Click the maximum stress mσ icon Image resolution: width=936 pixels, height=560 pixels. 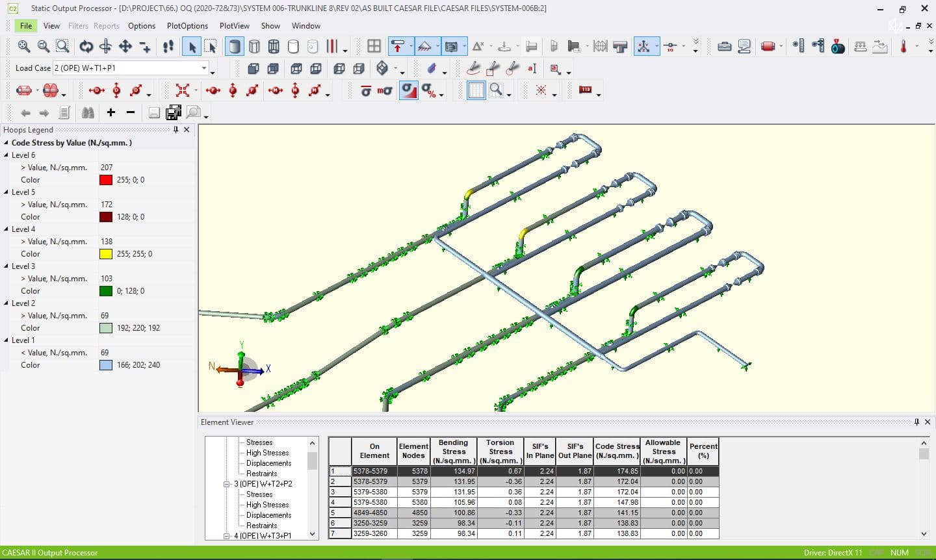(x=385, y=91)
